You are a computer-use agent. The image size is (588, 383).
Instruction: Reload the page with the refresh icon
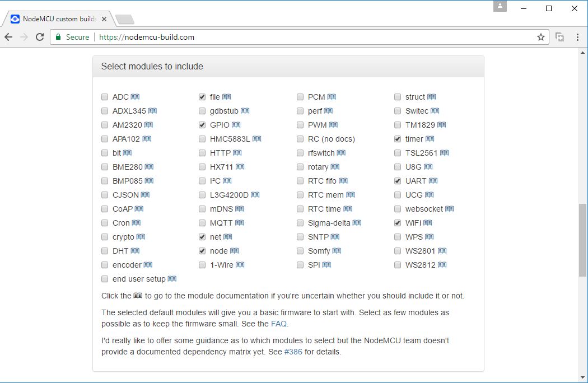[40, 37]
